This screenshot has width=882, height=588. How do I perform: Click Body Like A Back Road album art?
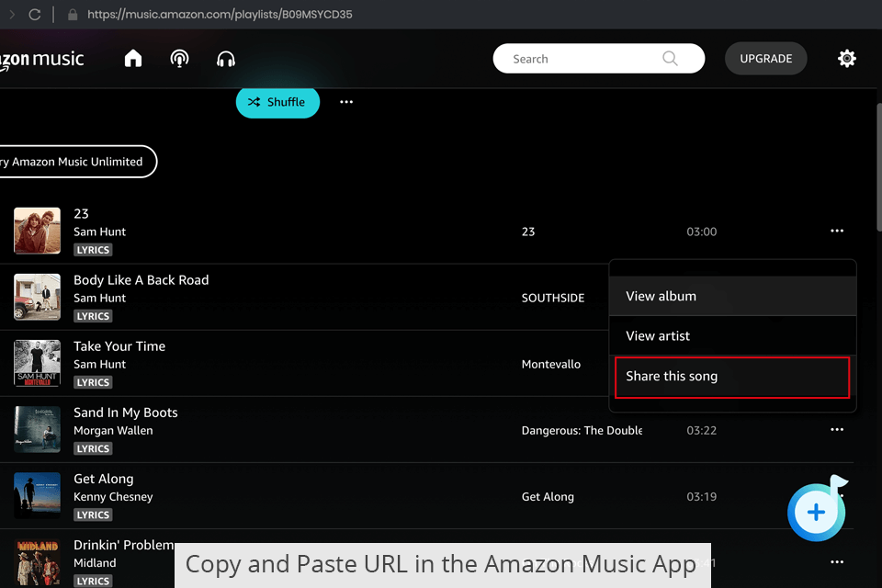click(x=37, y=297)
